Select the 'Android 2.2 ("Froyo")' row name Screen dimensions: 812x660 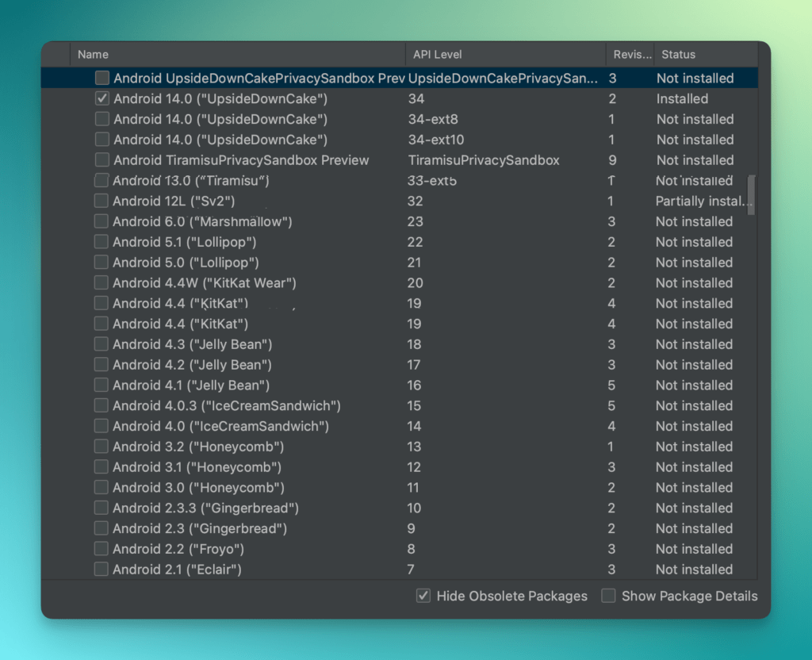click(178, 549)
